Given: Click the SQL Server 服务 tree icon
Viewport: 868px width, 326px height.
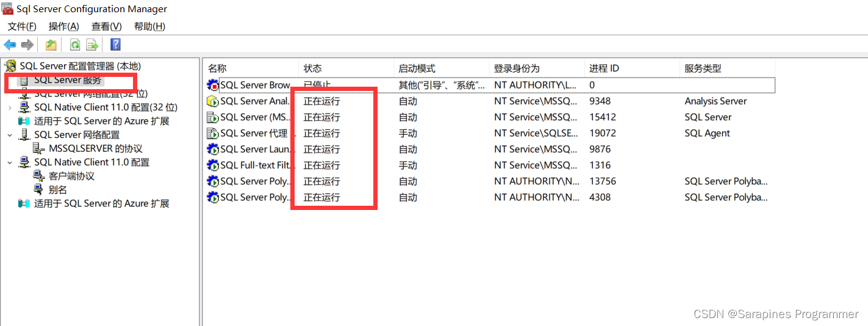Looking at the screenshot, I should 24,81.
